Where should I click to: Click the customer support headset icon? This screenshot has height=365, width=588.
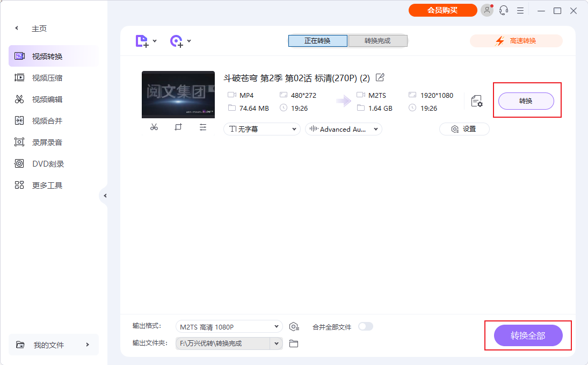(x=504, y=10)
